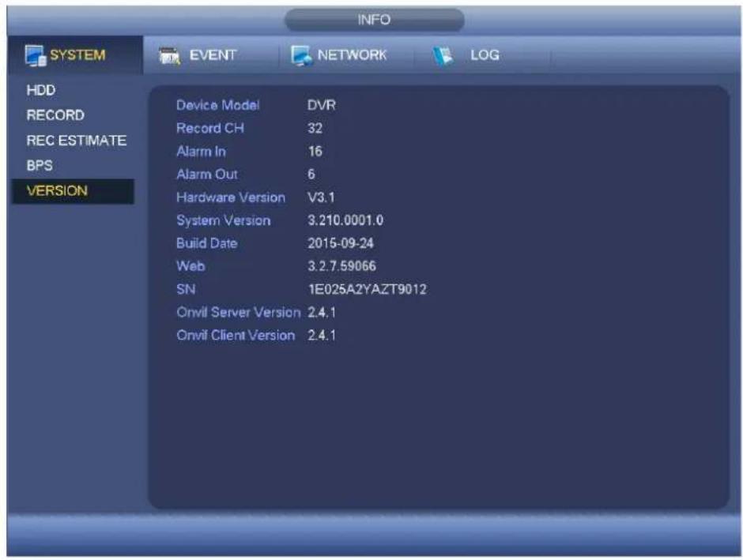Screen dimensions: 743x560
Task: Click the Record CH label
Action: click(210, 128)
